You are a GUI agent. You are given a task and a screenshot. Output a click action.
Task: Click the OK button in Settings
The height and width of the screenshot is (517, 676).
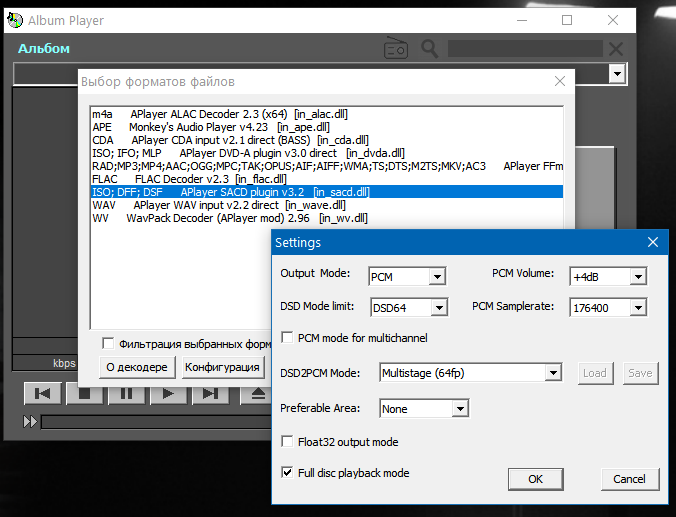pos(535,479)
